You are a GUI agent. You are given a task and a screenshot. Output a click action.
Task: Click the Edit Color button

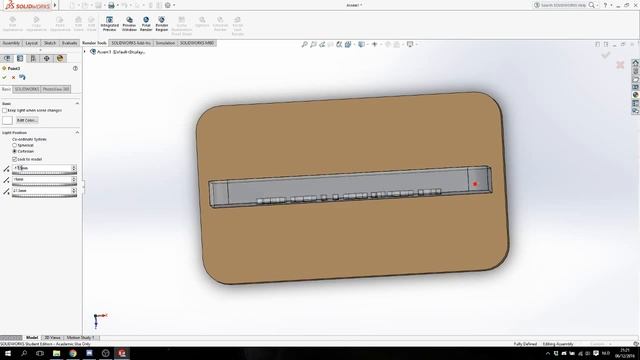[27, 120]
